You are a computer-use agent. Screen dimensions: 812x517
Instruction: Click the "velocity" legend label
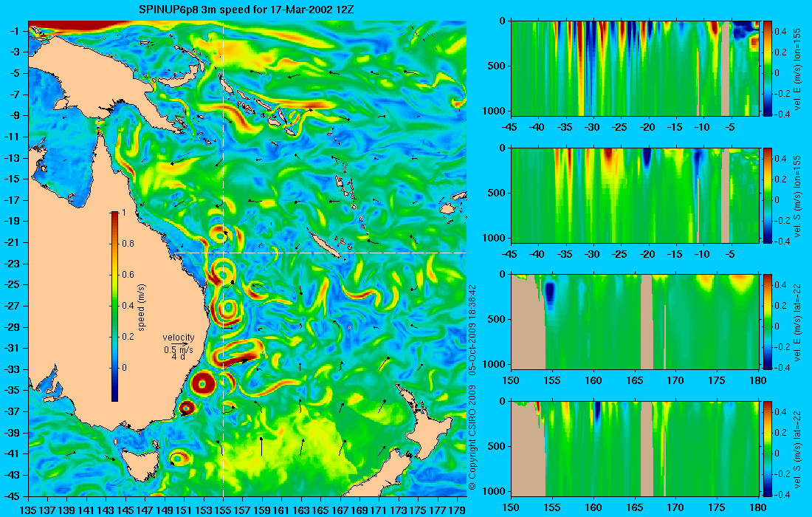178,338
